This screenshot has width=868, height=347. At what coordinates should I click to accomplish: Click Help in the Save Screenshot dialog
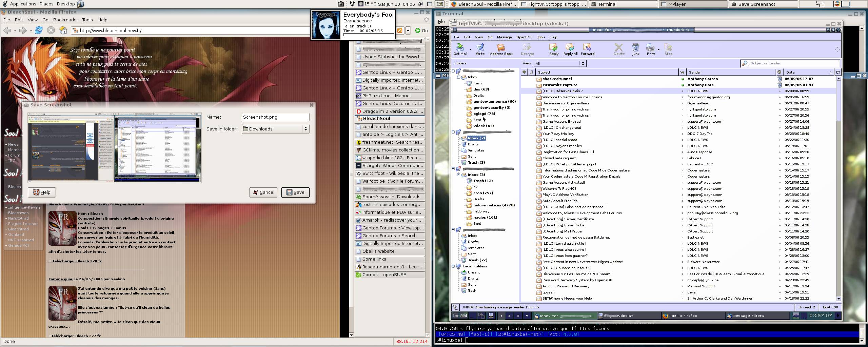pyautogui.click(x=42, y=192)
